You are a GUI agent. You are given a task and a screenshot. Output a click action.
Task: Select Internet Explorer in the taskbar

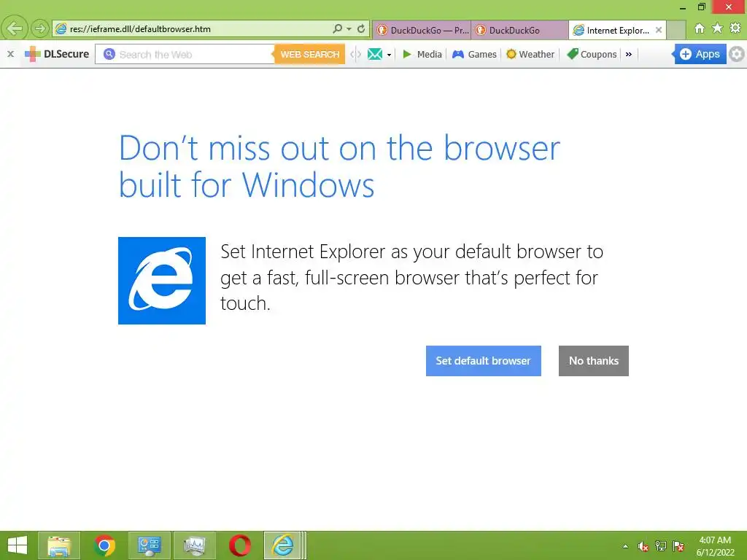[x=283, y=545]
